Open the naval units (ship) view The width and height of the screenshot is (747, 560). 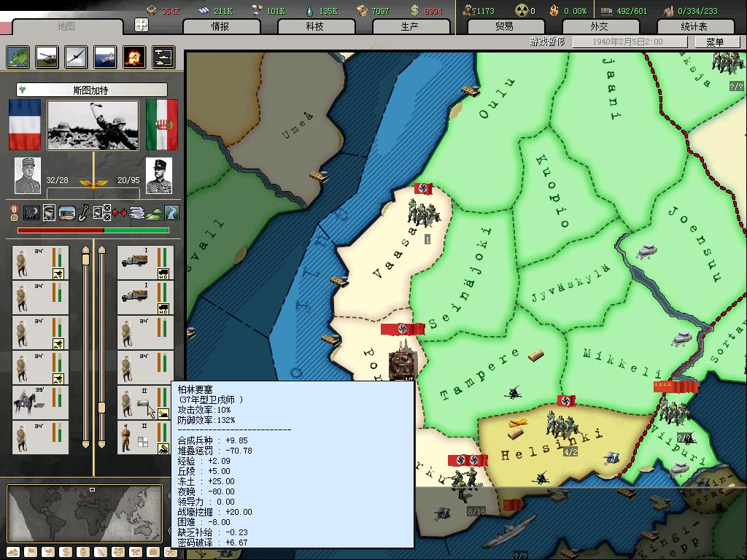(105, 57)
